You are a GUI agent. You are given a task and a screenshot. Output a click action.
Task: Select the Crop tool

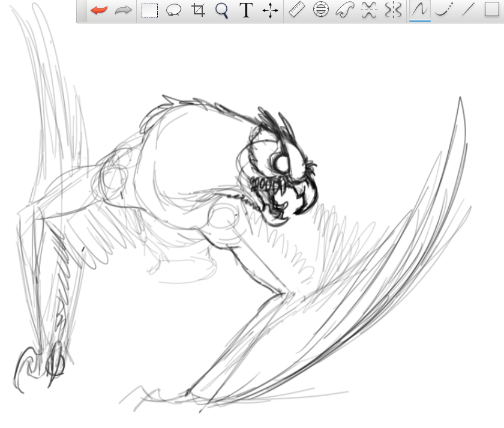point(199,10)
